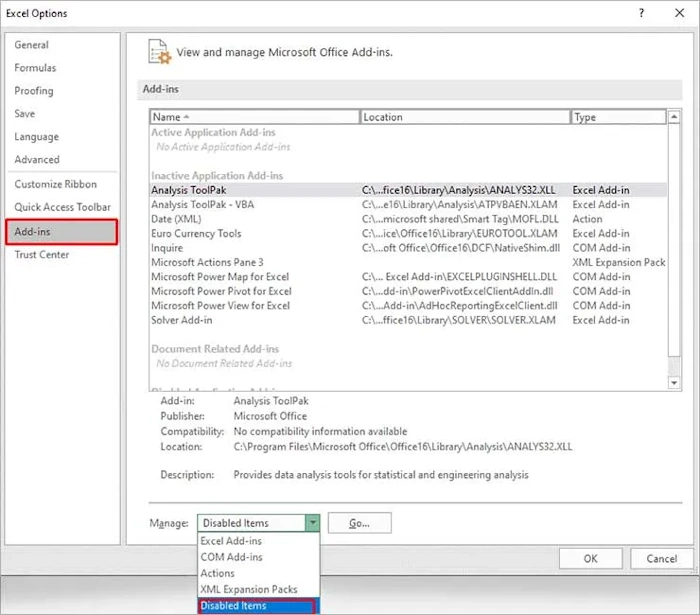
Task: Click the add-ins list scroll down arrow
Action: tap(674, 383)
